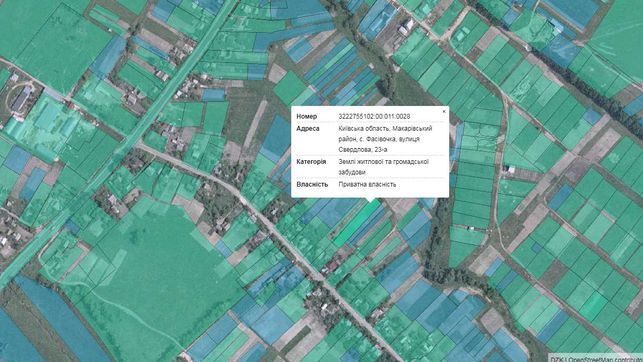
Task: Click the small white building right of the popup
Action: tap(511, 168)
